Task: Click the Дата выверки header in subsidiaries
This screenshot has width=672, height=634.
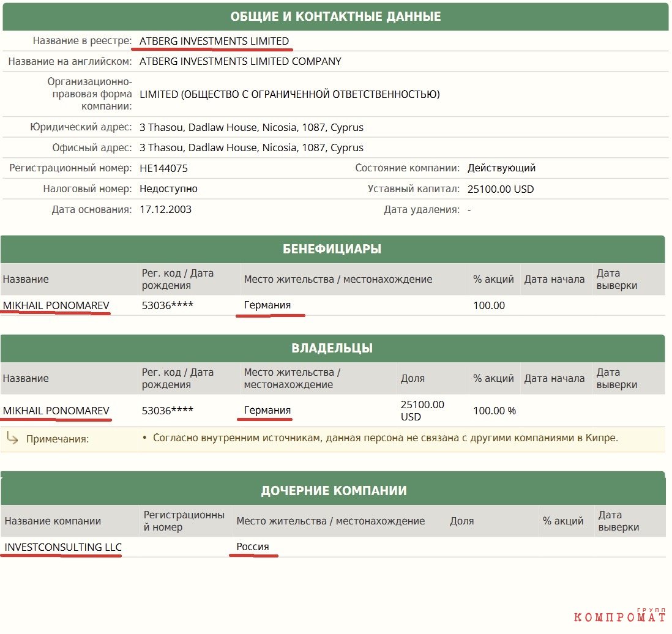Action: 618,521
